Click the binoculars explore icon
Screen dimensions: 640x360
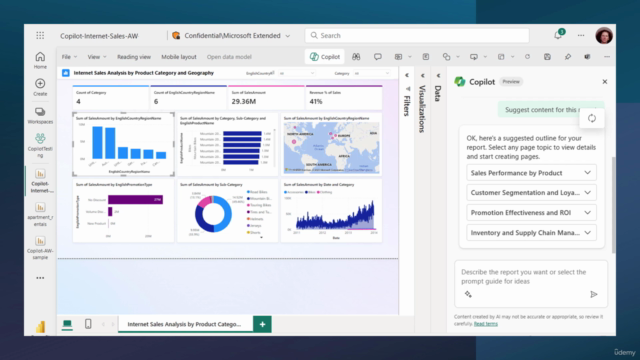click(356, 57)
